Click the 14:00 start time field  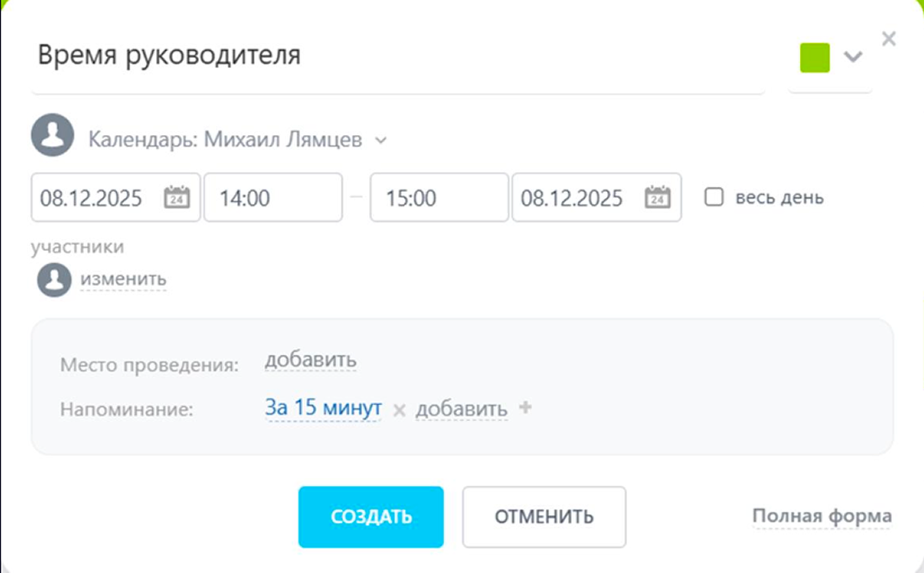tap(273, 197)
